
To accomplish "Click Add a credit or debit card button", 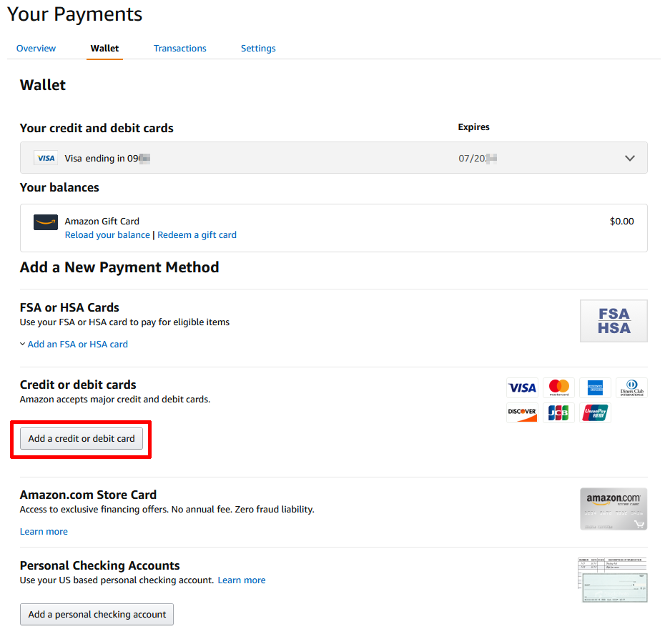I will coord(82,438).
